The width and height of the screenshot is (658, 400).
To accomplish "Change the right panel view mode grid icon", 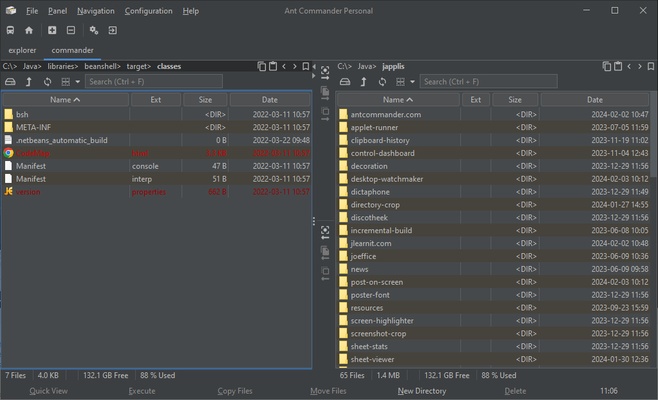I will pyautogui.click(x=400, y=82).
